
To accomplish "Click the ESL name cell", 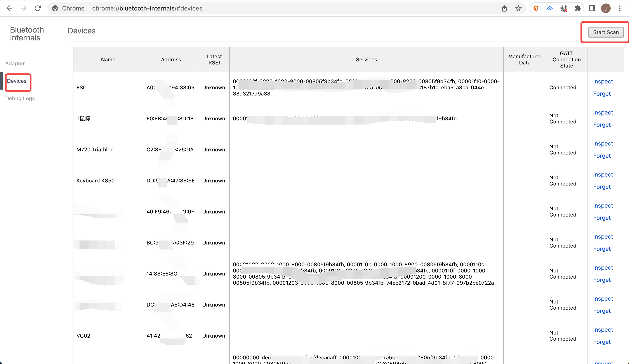I will click(x=108, y=87).
